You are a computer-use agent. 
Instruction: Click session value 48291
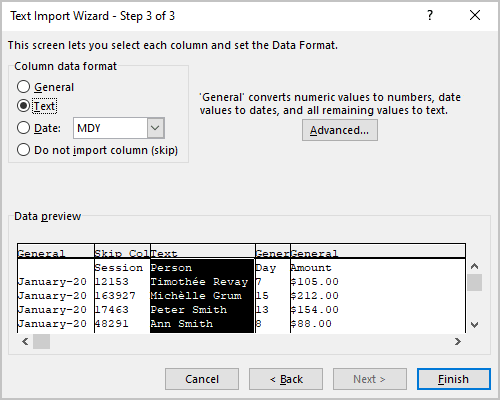112,324
